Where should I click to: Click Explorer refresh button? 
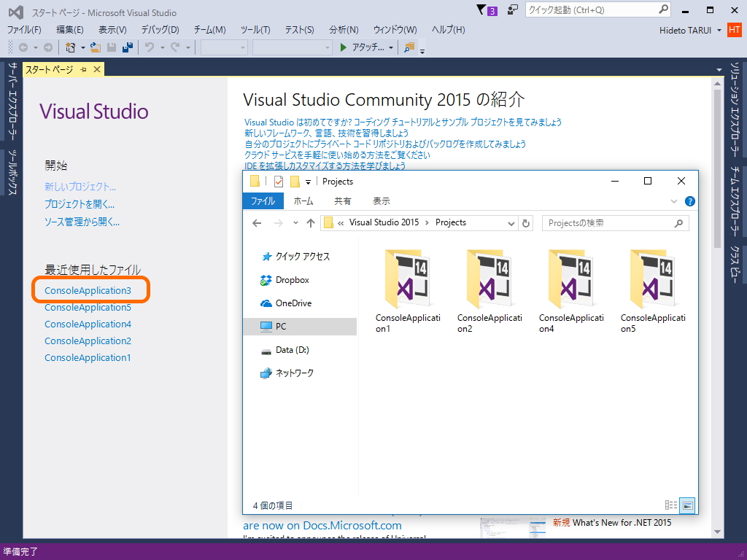[526, 223]
